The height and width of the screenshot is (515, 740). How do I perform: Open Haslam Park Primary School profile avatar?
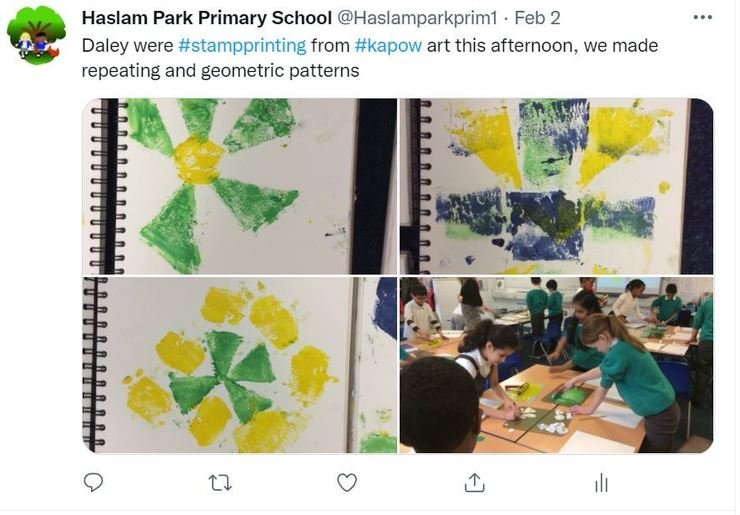36,34
